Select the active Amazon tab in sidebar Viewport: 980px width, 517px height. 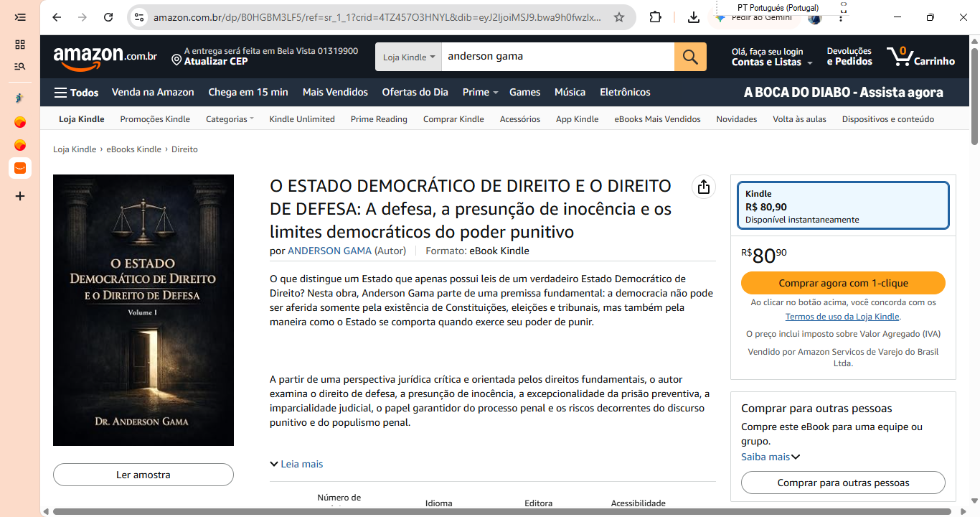tap(20, 168)
